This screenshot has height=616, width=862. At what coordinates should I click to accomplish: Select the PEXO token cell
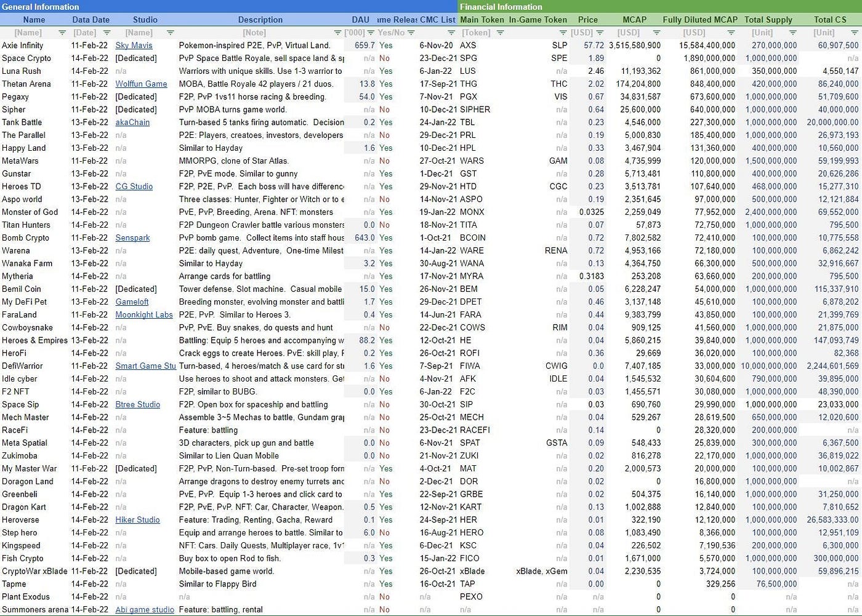[x=471, y=596]
